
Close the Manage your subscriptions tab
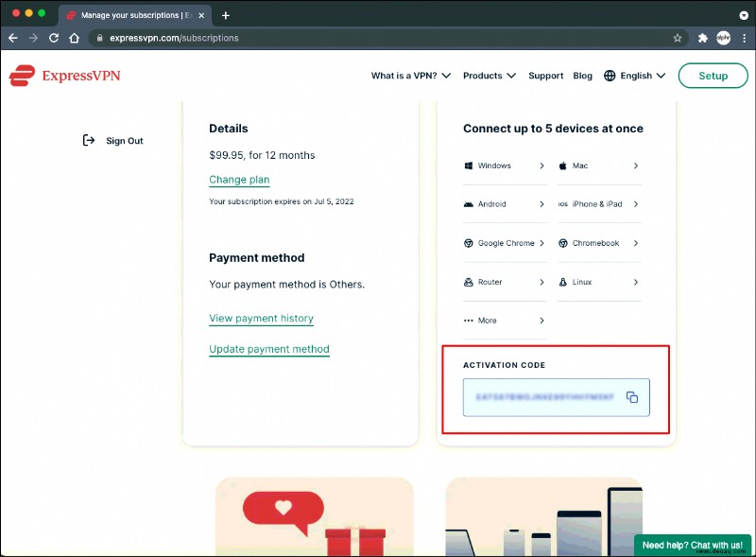[201, 15]
